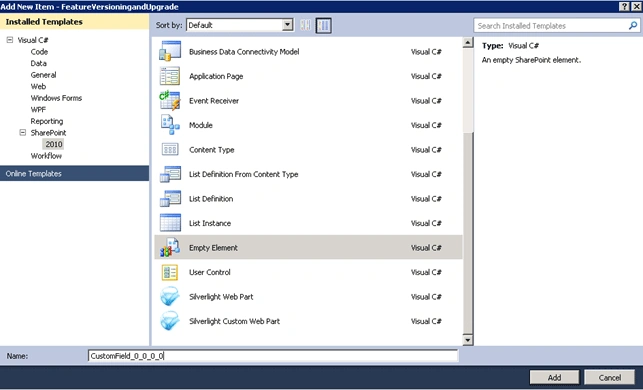This screenshot has height=390, width=643.
Task: Click the List Definition From Content Type icon
Action: point(170,174)
